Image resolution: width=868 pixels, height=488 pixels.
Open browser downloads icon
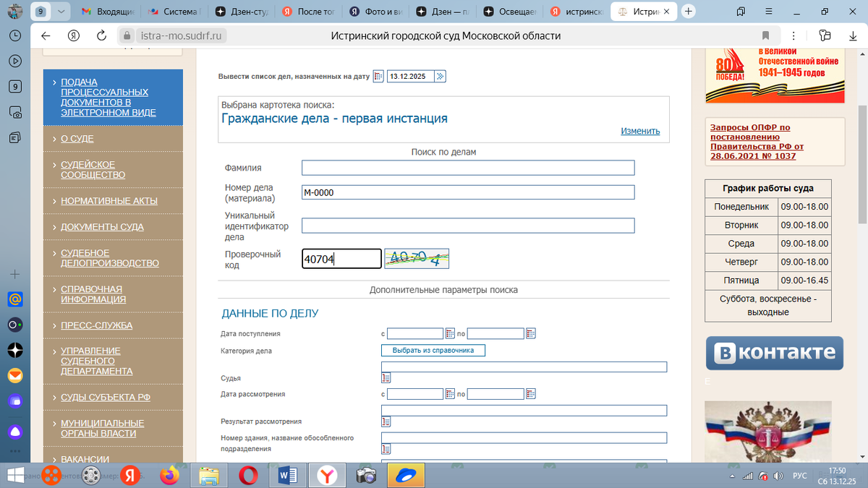pyautogui.click(x=853, y=35)
